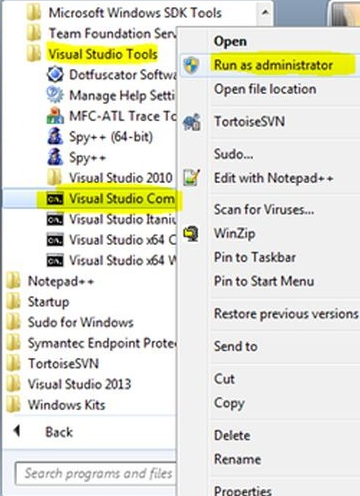Click the program list scroll-up arrow
Screen dimensions: 360x496
265,13
